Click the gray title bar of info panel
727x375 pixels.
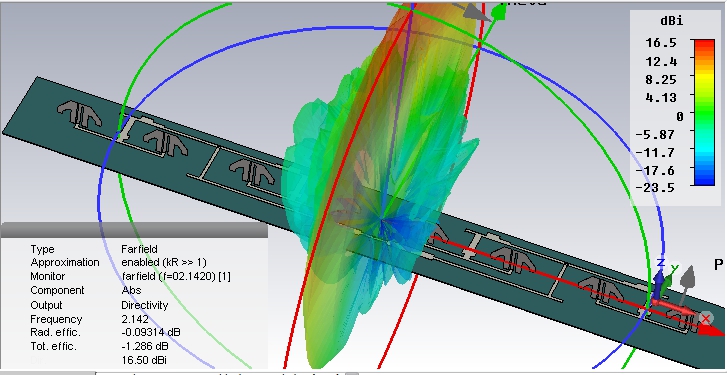click(134, 230)
